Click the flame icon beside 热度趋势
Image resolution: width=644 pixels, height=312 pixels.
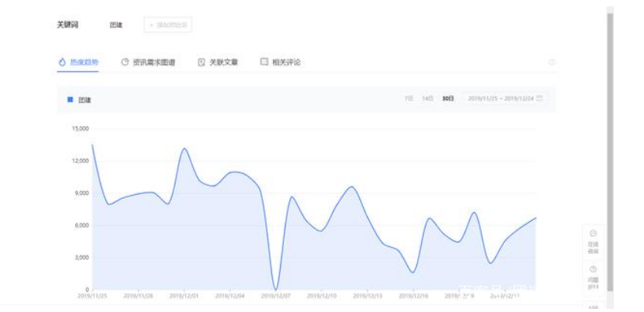(x=62, y=62)
